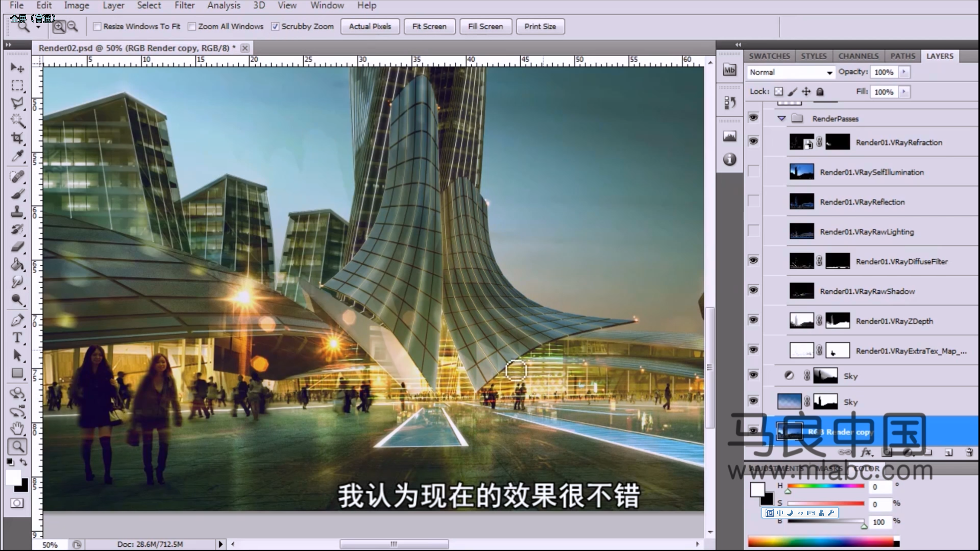The image size is (980, 551).
Task: Select the Brush tool
Action: pos(17,194)
